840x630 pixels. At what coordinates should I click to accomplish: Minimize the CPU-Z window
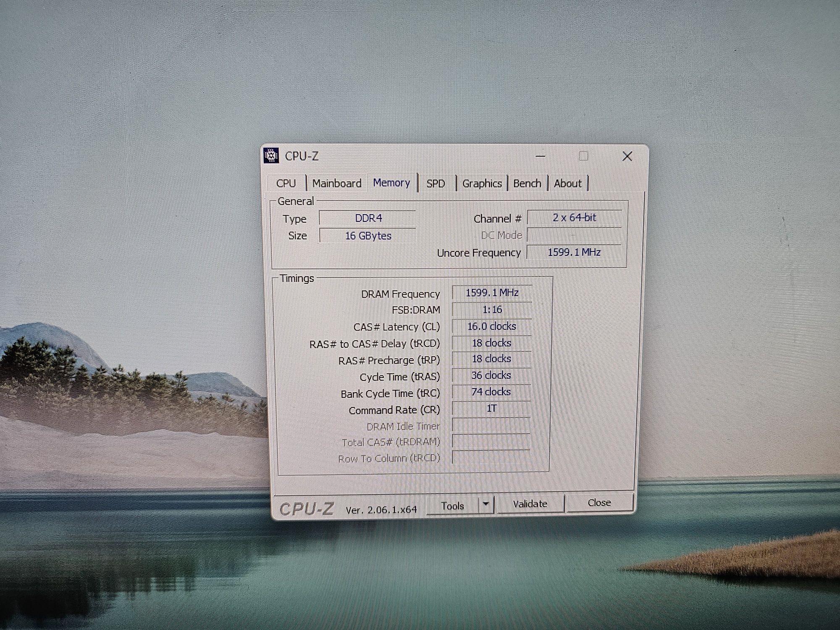click(x=541, y=156)
